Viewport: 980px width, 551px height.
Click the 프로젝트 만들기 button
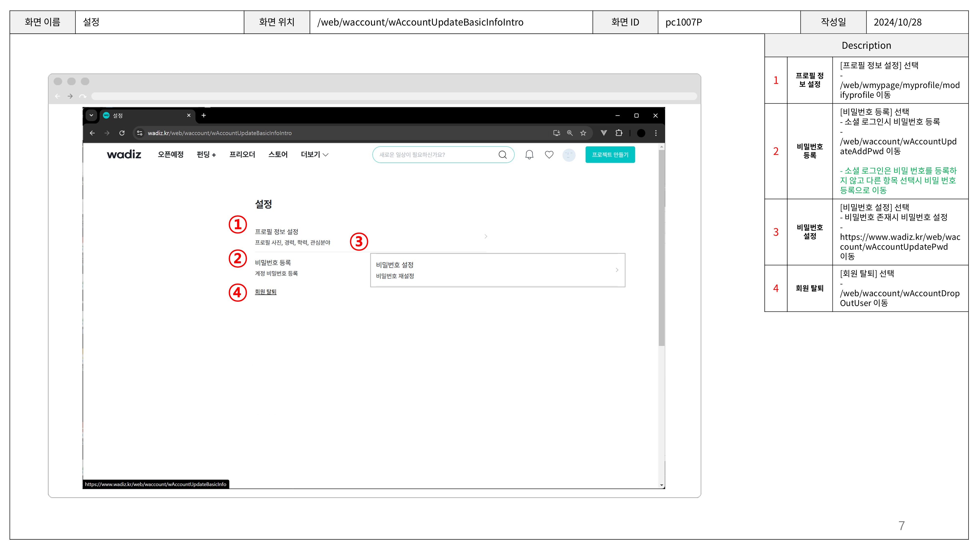pyautogui.click(x=610, y=155)
